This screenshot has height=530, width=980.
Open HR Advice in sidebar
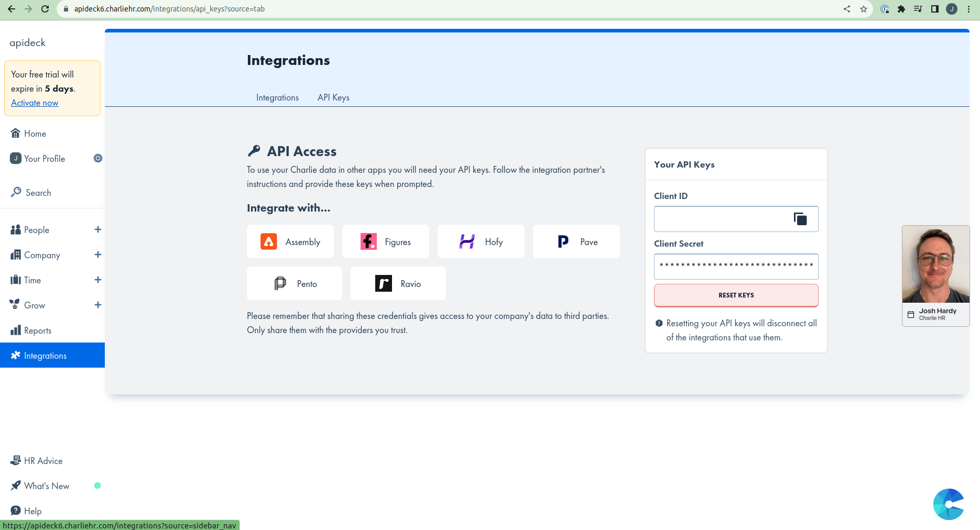(43, 461)
